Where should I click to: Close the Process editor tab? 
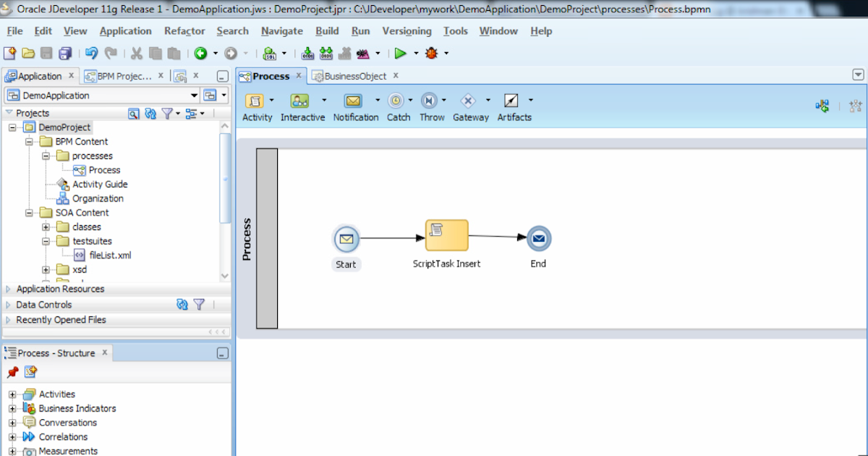[x=299, y=75]
